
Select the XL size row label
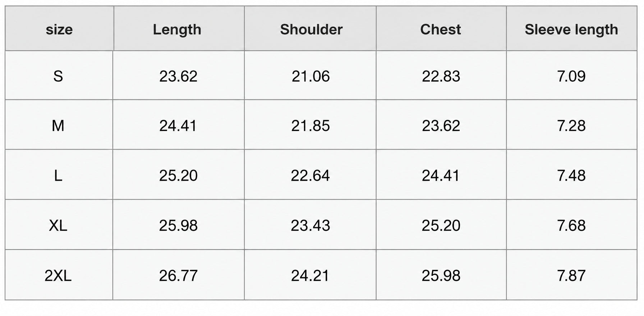point(59,225)
